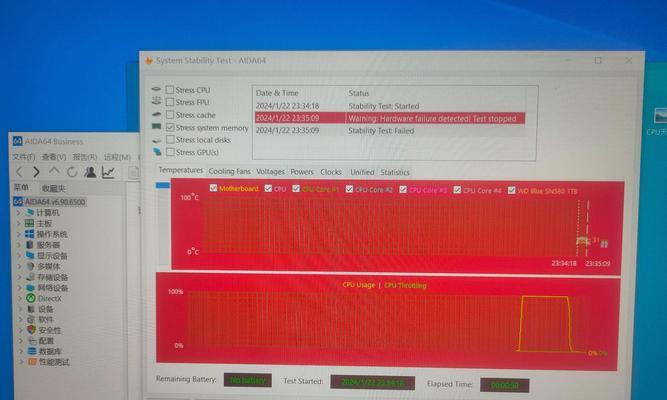Select the 'Hardware failure detected' warning row

pos(390,118)
